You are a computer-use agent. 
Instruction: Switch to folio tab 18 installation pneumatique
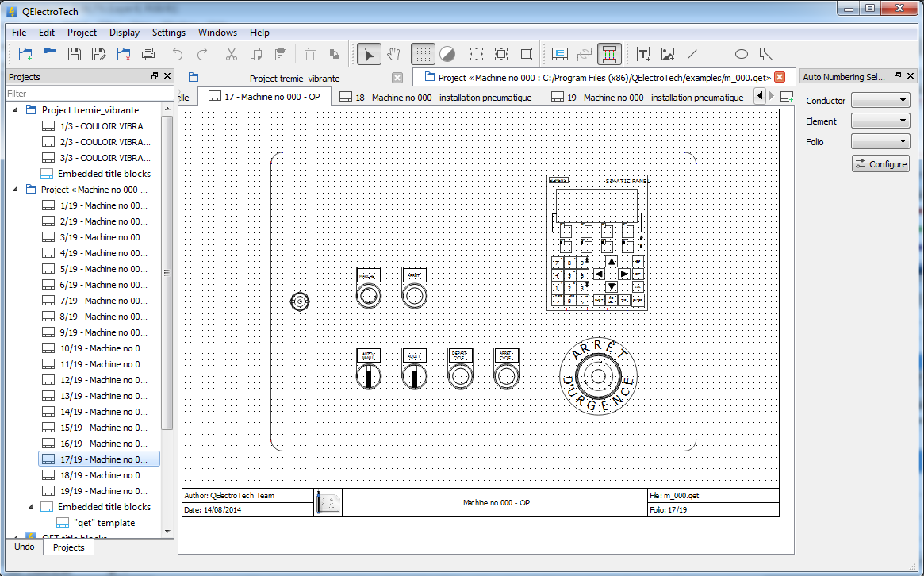(436, 98)
